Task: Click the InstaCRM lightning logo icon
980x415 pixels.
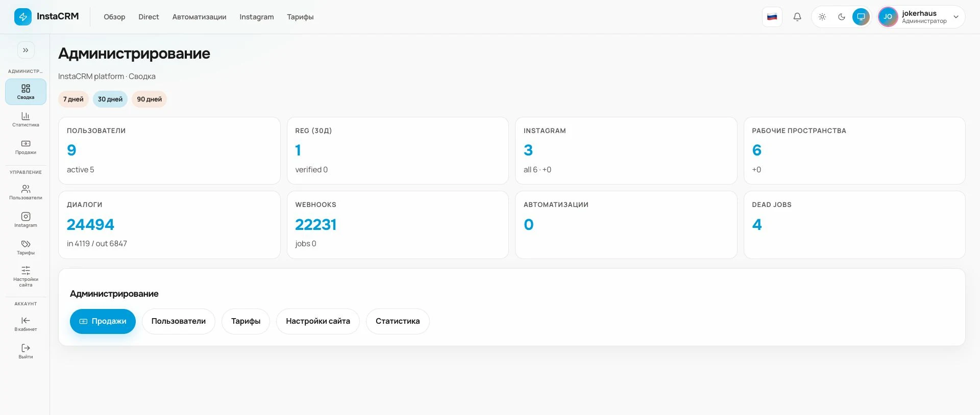Action: pyautogui.click(x=23, y=17)
